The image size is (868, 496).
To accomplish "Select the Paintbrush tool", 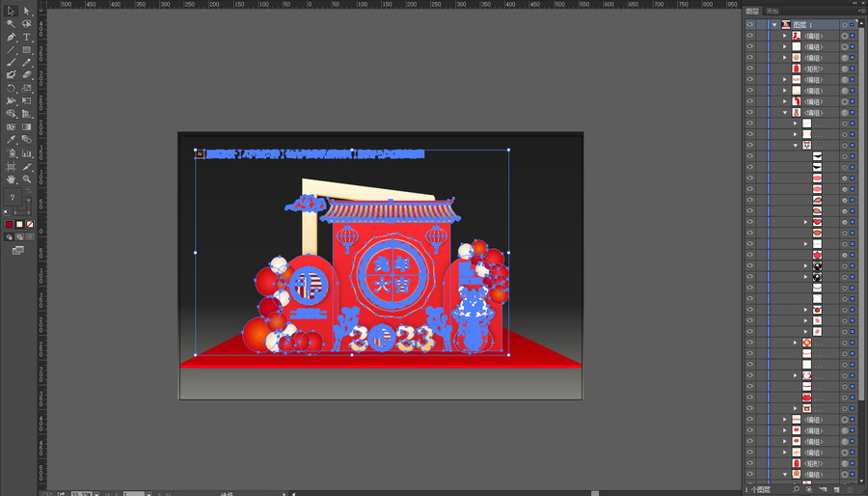I will pyautogui.click(x=11, y=63).
